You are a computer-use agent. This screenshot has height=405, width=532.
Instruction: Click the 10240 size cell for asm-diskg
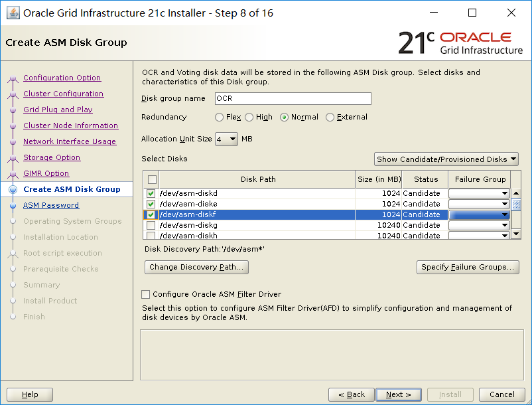click(379, 225)
